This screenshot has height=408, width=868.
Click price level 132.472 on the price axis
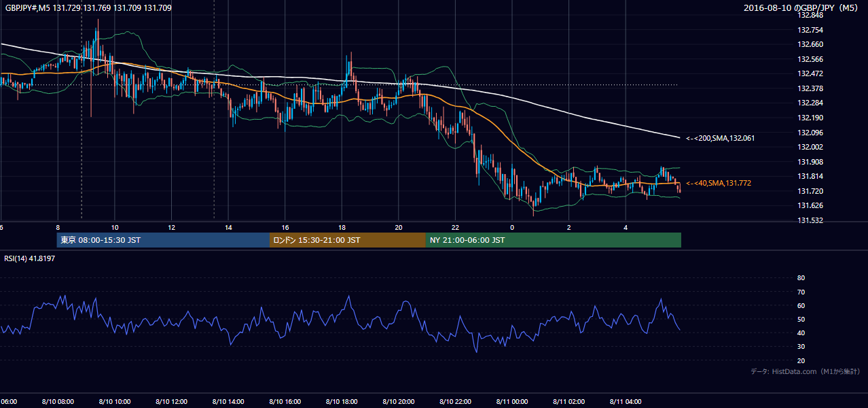coord(810,73)
